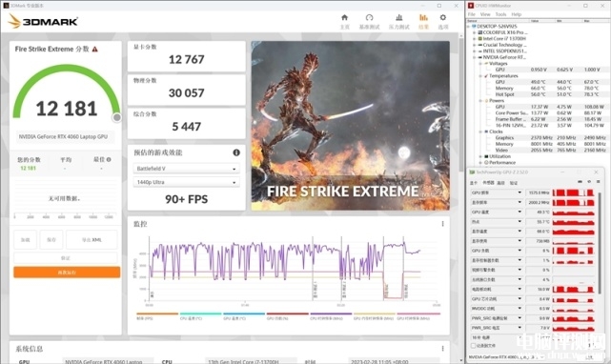Switch to the first tab in GPU-Z
Image resolution: width=611 pixels, height=364 pixels.
coord(474,182)
